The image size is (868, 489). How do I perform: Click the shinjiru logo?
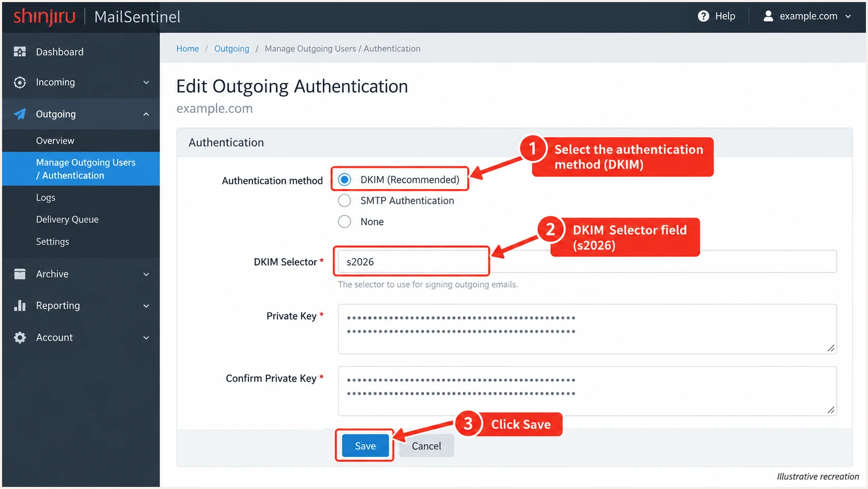click(44, 17)
